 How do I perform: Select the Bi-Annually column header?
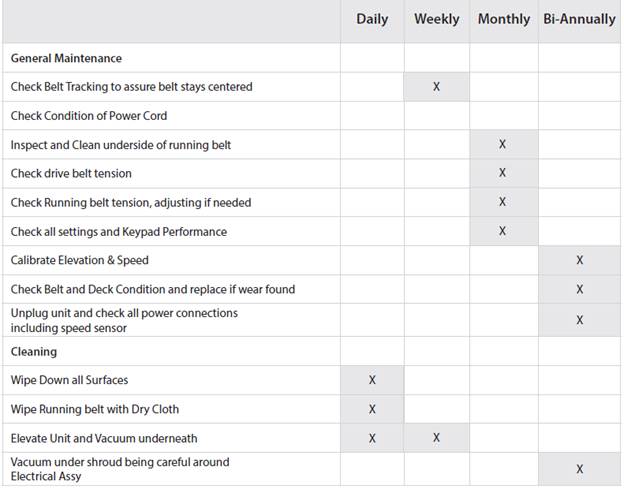580,20
